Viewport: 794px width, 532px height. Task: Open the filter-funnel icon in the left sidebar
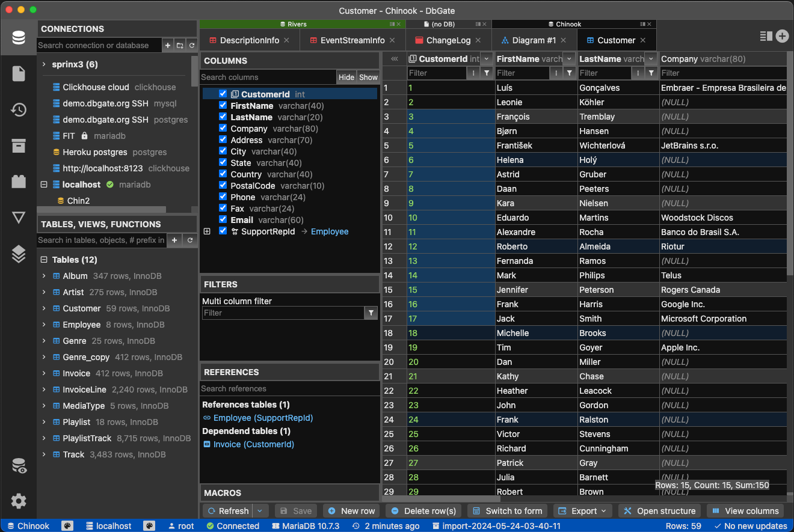(19, 218)
